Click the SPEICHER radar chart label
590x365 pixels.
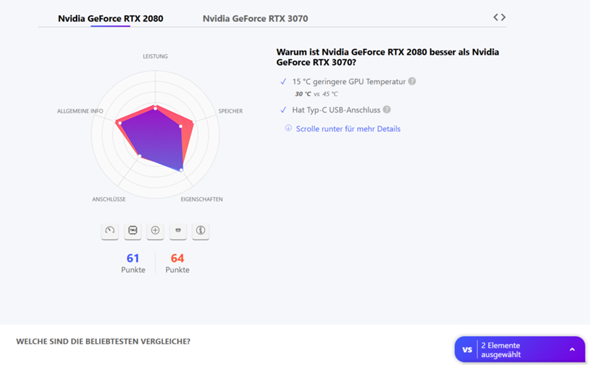pos(230,111)
